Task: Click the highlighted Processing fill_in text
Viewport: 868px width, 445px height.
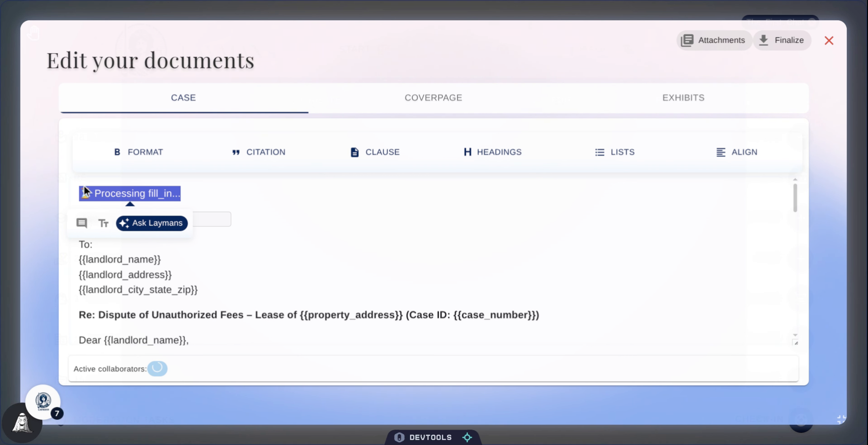Action: coord(130,193)
